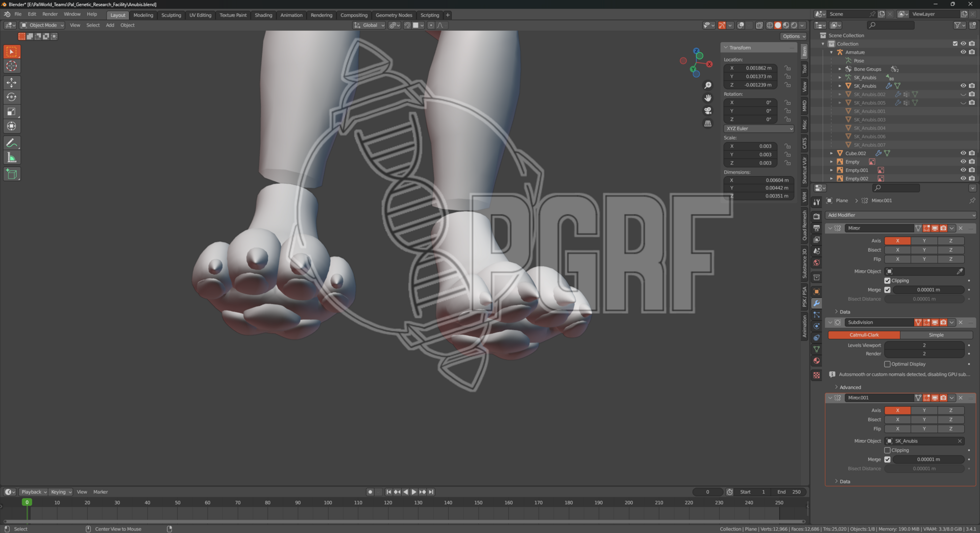Open the Modifier properties wrench tab
The height and width of the screenshot is (533, 980).
click(817, 303)
